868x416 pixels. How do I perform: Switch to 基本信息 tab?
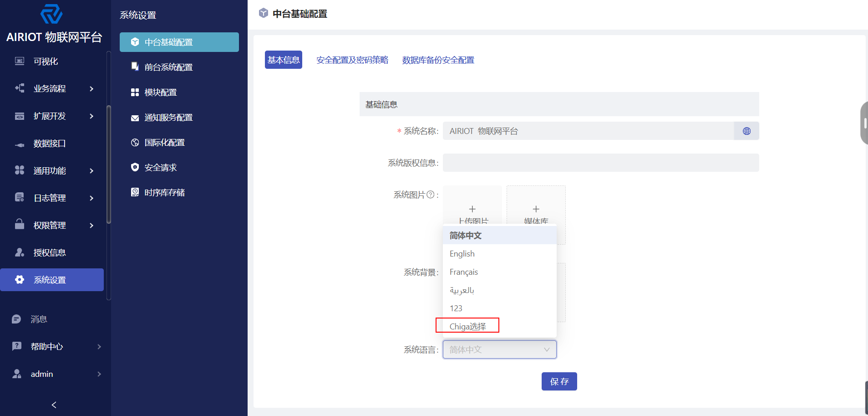(284, 60)
